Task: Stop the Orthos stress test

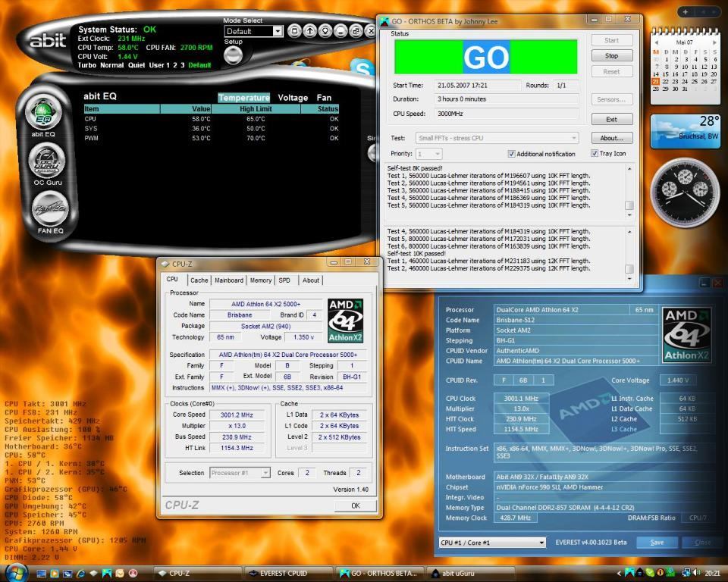Action: [x=611, y=55]
